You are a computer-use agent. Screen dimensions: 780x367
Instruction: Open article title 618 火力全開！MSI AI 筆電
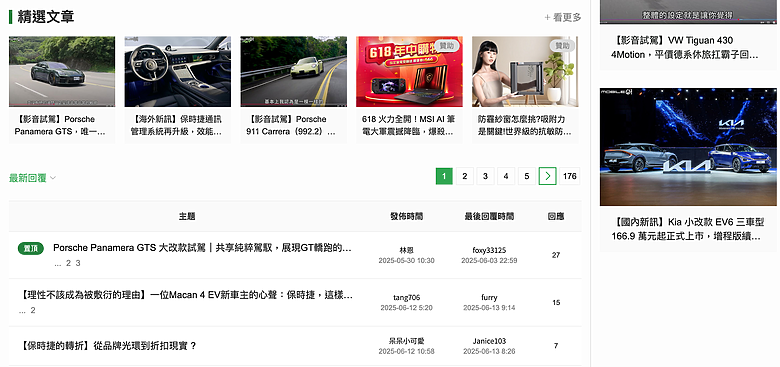[408, 125]
